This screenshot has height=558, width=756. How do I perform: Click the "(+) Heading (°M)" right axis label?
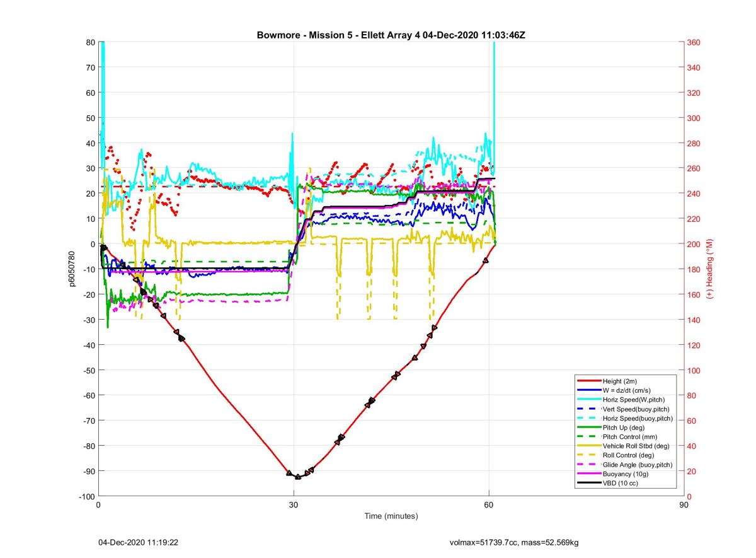[x=709, y=269]
